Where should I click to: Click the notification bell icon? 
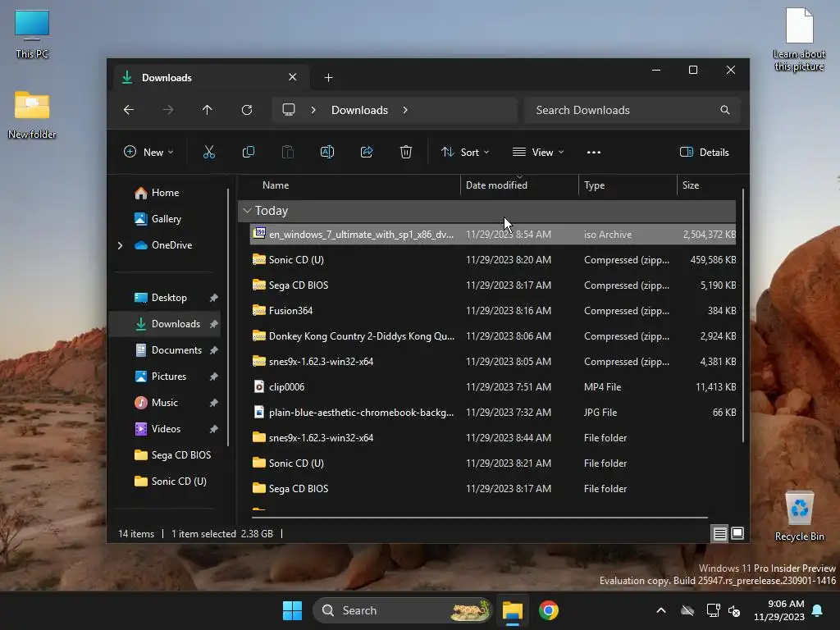click(x=818, y=610)
